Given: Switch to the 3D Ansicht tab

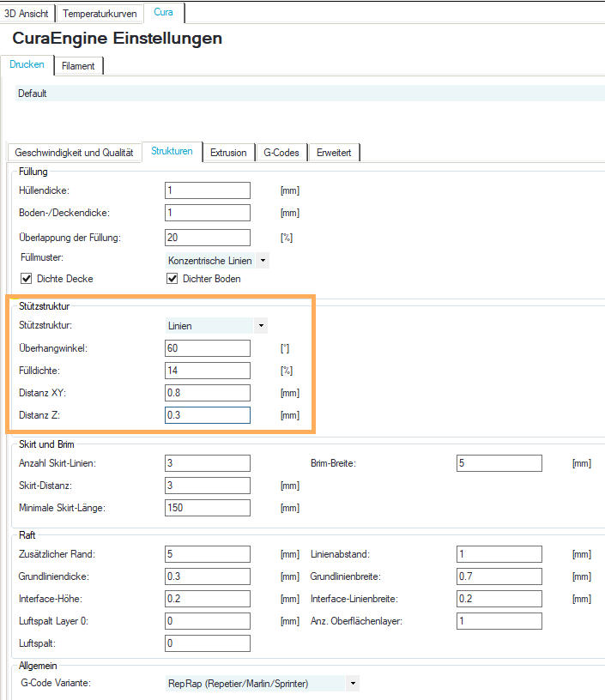Looking at the screenshot, I should pos(27,14).
